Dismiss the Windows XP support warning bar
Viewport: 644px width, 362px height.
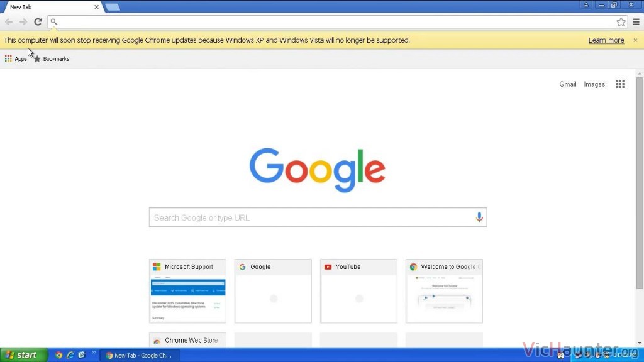pyautogui.click(x=635, y=40)
